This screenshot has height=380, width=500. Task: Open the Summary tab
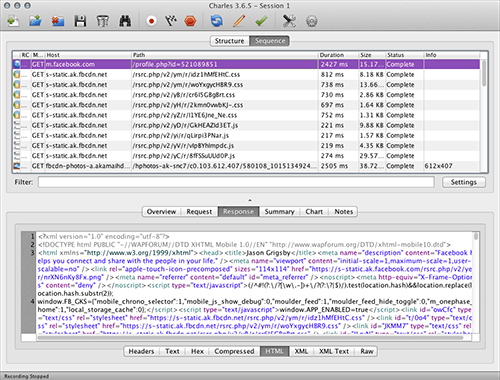tap(279, 212)
